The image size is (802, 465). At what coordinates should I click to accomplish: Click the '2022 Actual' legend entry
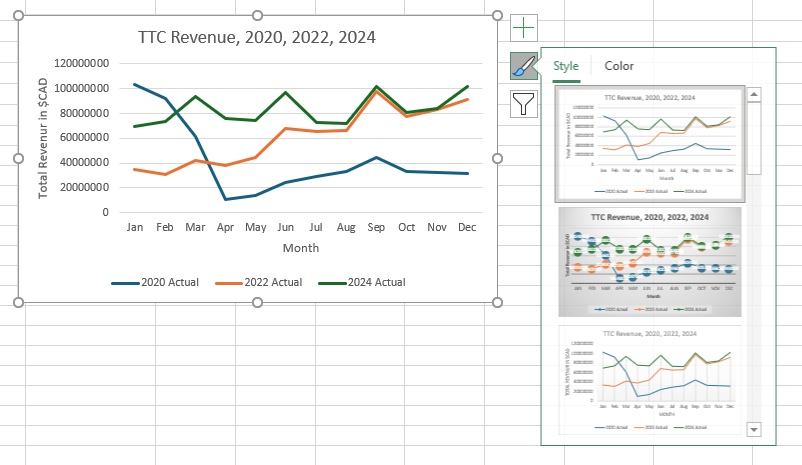click(x=259, y=282)
